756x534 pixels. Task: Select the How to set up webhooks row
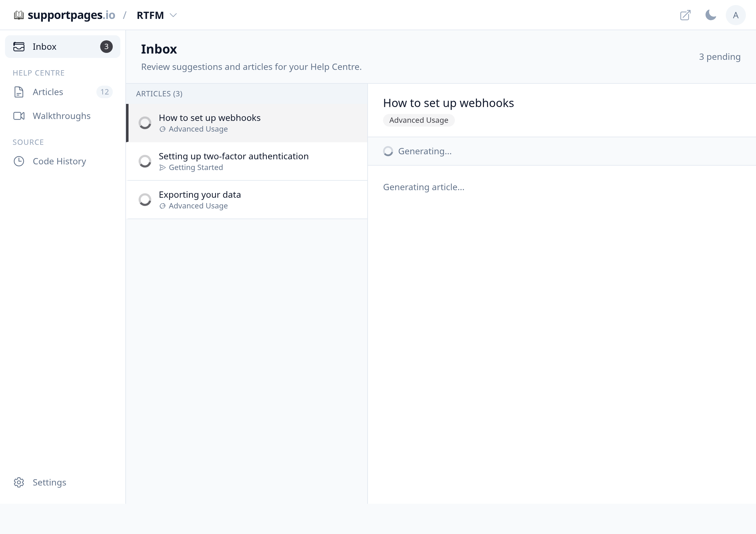247,123
